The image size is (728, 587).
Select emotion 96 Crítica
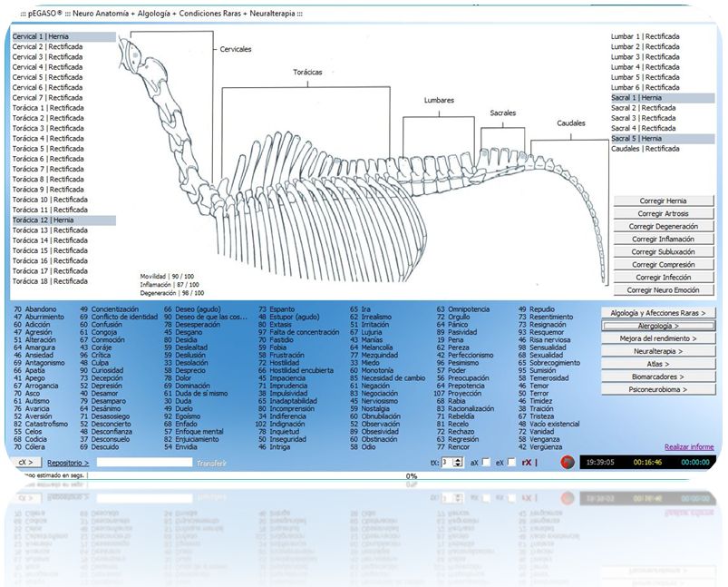point(94,355)
